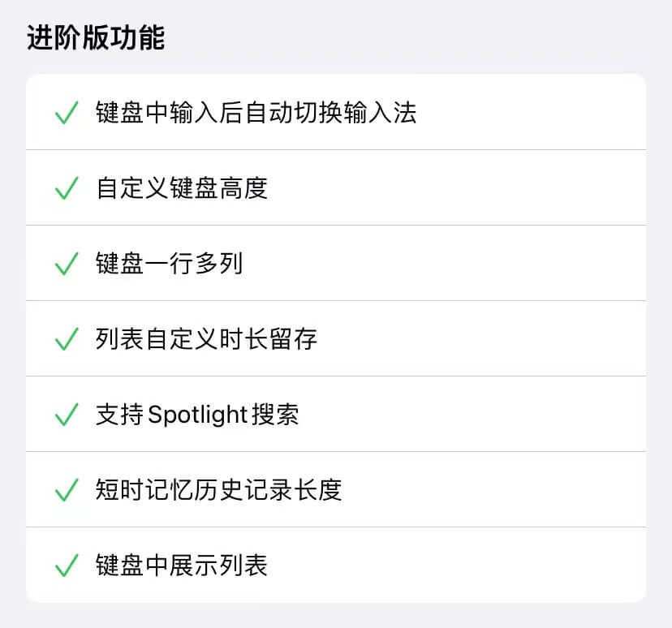Image resolution: width=672 pixels, height=628 pixels.
Task: Choose the 键盘一行多列 label text
Action: (x=170, y=264)
